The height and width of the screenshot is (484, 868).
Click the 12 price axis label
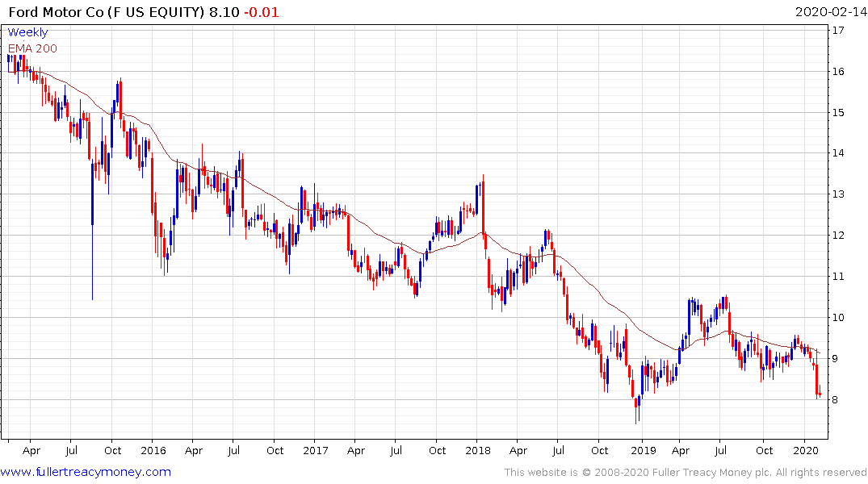[x=838, y=235]
